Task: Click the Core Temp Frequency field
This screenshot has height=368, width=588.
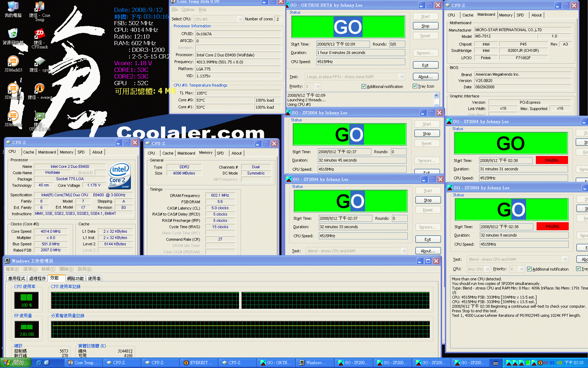Action: [x=238, y=62]
